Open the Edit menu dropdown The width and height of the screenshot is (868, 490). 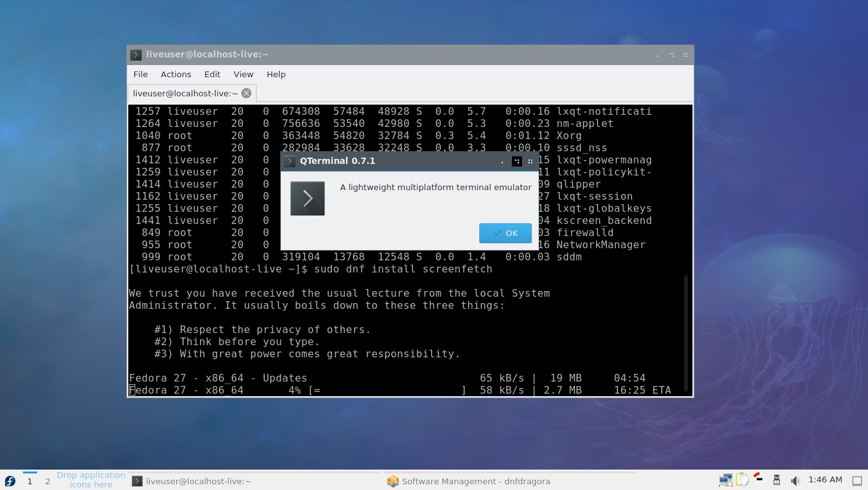[213, 74]
